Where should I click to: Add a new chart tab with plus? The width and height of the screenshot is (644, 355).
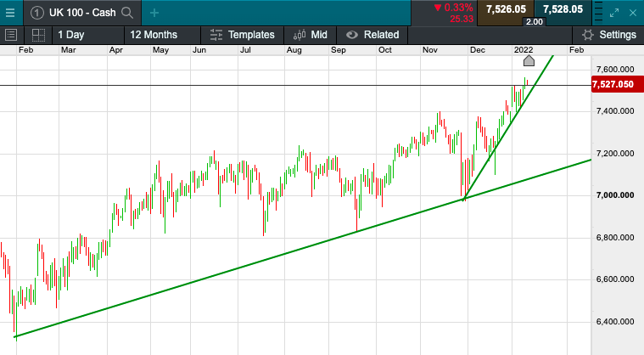(154, 12)
